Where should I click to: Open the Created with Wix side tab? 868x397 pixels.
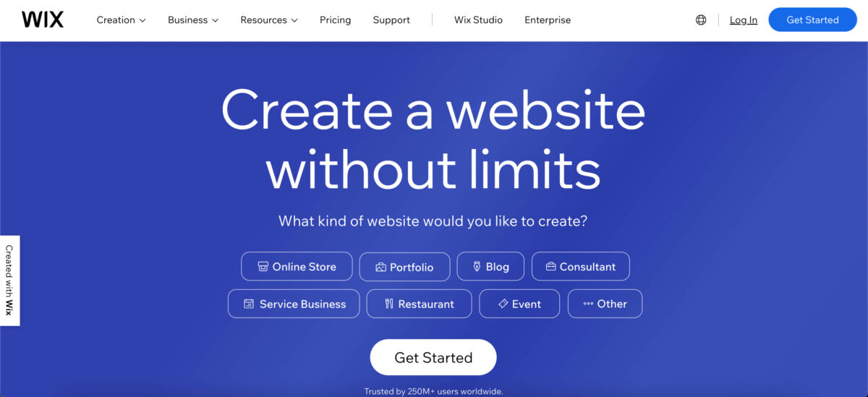(x=9, y=281)
